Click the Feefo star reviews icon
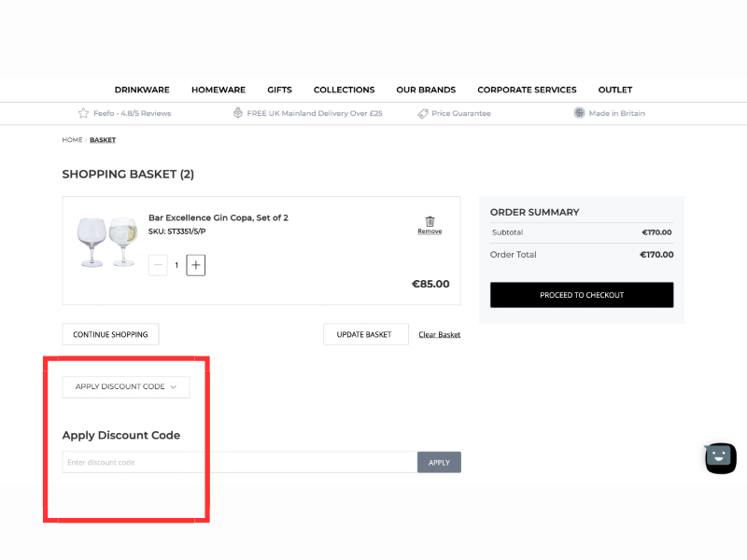The image size is (747, 560). [x=83, y=113]
